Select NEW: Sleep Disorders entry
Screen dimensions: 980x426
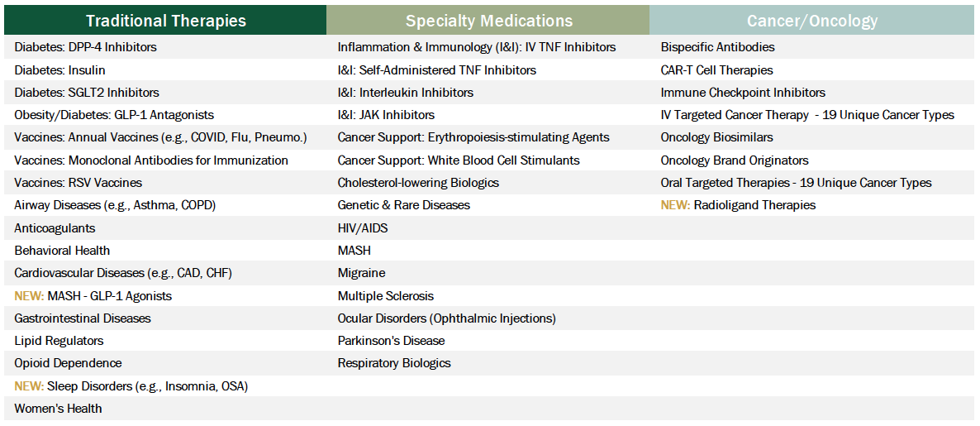131,386
